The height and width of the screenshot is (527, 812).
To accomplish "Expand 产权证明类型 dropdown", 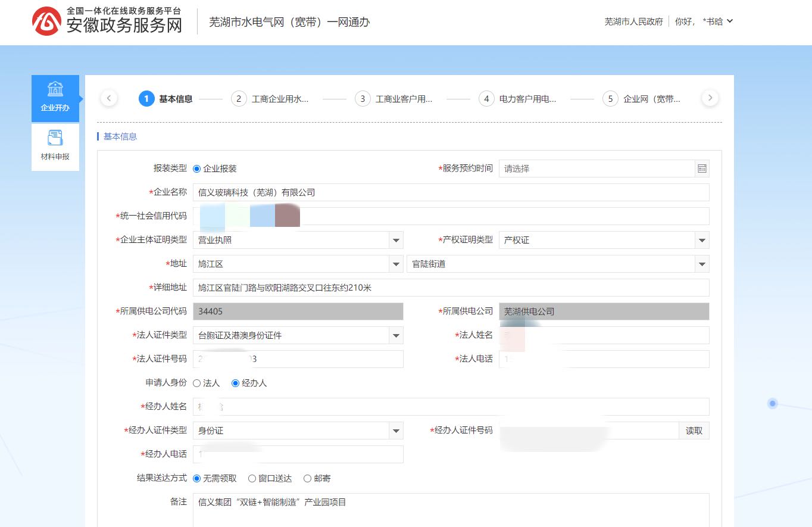I will (702, 240).
